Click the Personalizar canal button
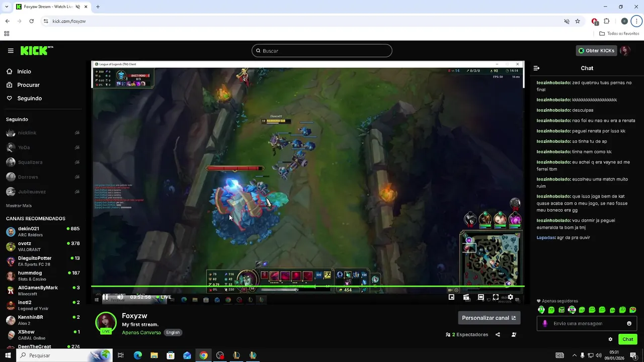The image size is (644, 362). pos(489,318)
